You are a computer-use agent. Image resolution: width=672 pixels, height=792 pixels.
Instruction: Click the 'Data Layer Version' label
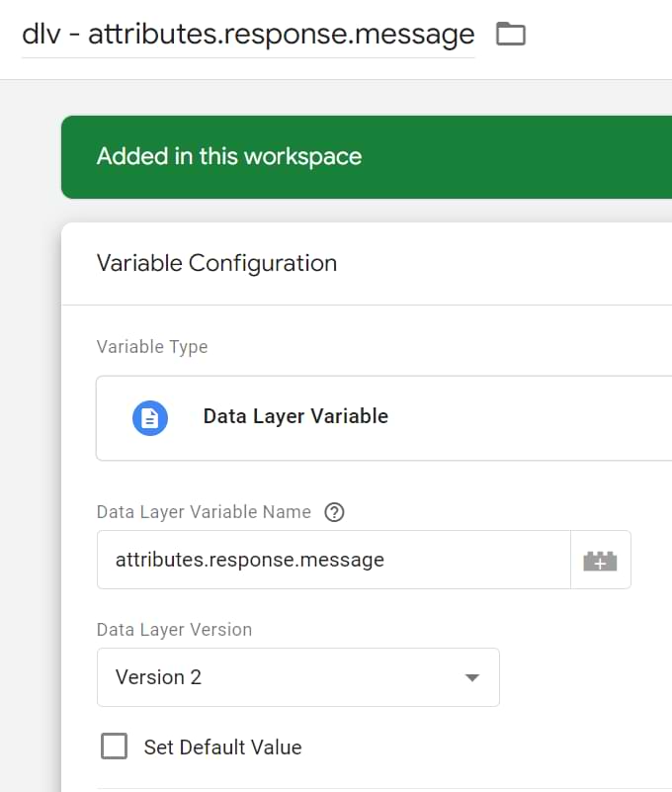174,630
